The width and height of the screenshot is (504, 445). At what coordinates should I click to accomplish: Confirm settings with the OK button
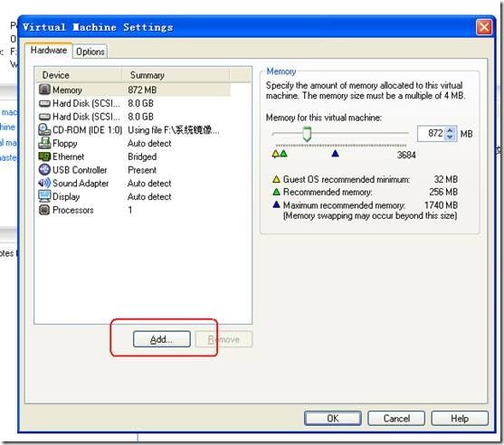click(333, 418)
